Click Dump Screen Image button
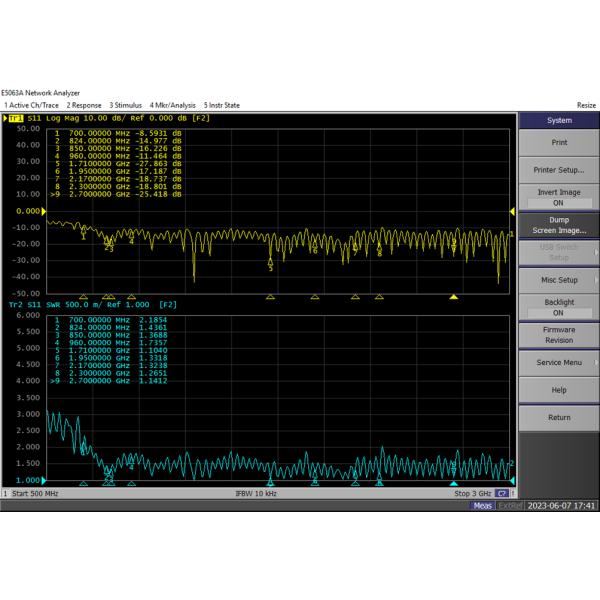The width and height of the screenshot is (600, 600). [558, 225]
